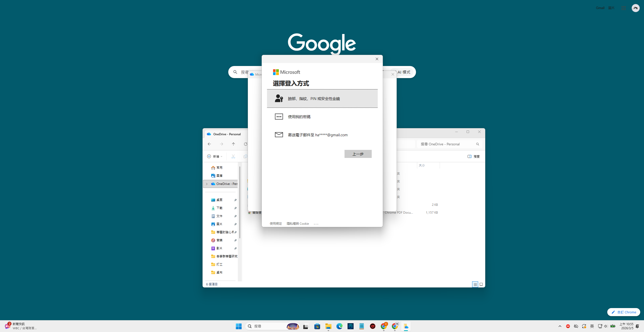The image size is (644, 332).
Task: Open Microsoft Store from the taskbar
Action: pos(317,326)
